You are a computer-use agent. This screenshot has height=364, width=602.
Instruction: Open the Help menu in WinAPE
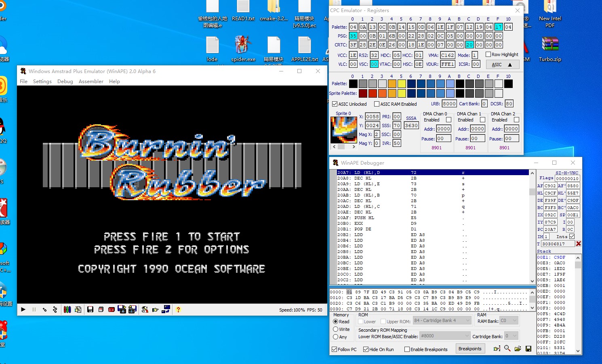pos(114,81)
